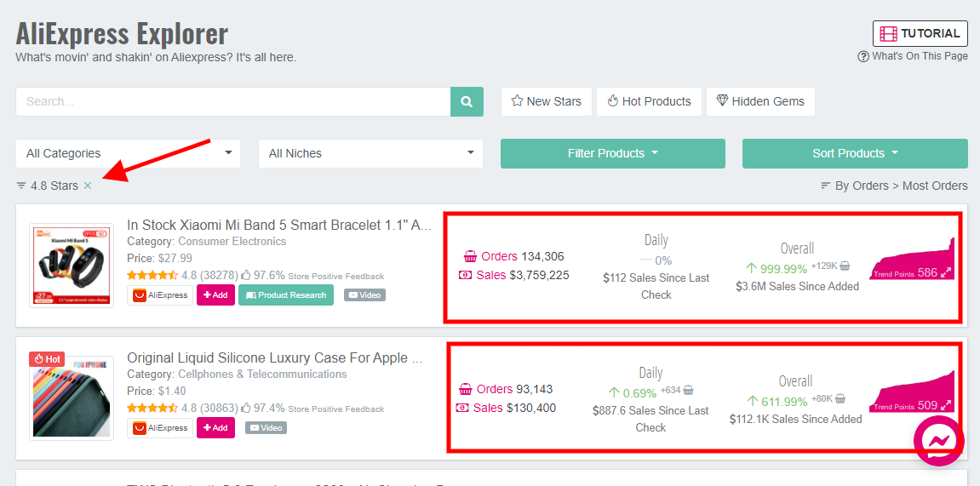Click the What's On This Page help icon
Image resolution: width=980 pixels, height=486 pixels.
863,56
